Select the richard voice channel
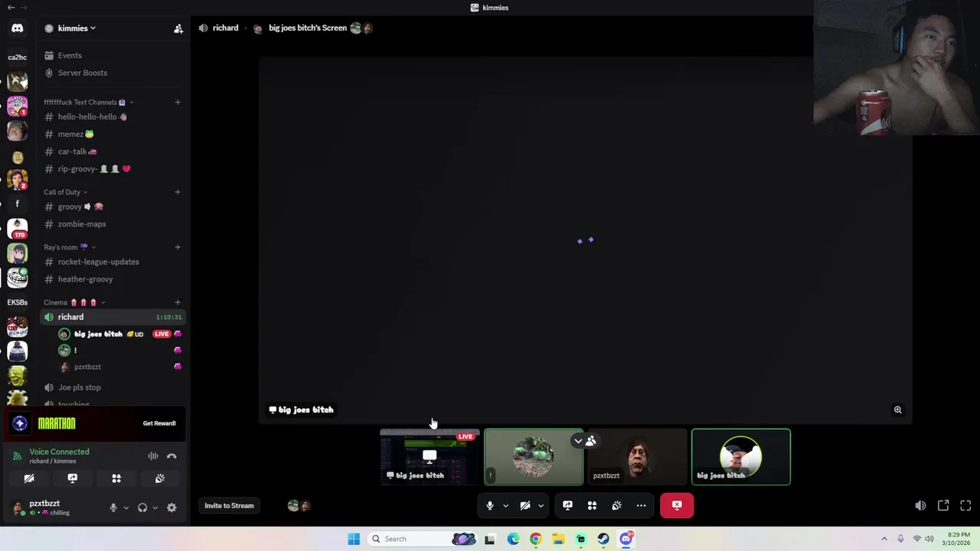This screenshot has height=551, width=980. (x=113, y=317)
